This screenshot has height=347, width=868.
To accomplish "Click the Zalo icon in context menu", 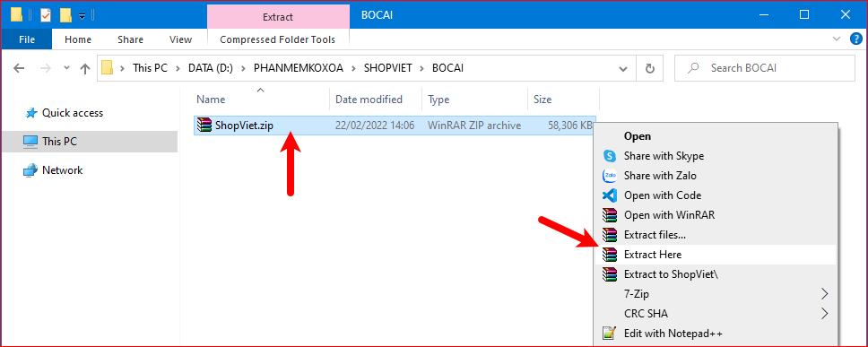I will coord(610,176).
